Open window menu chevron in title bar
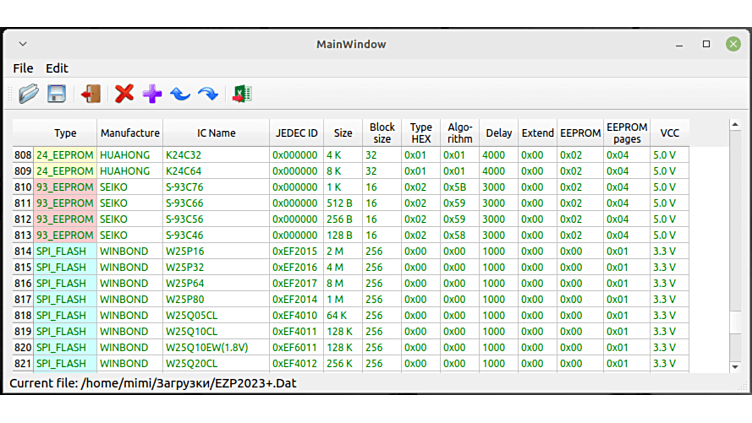Image resolution: width=752 pixels, height=423 pixels. [23, 44]
